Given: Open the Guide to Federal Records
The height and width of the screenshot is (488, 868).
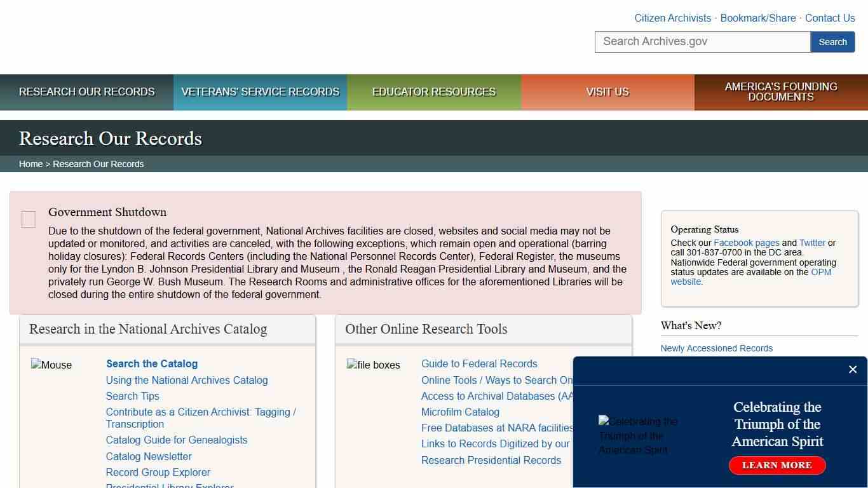Looking at the screenshot, I should (479, 363).
